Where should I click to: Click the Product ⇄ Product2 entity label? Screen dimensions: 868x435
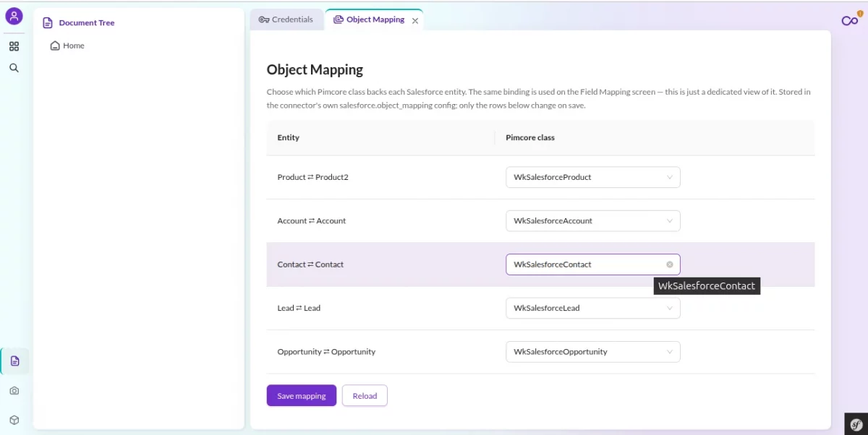coord(313,177)
